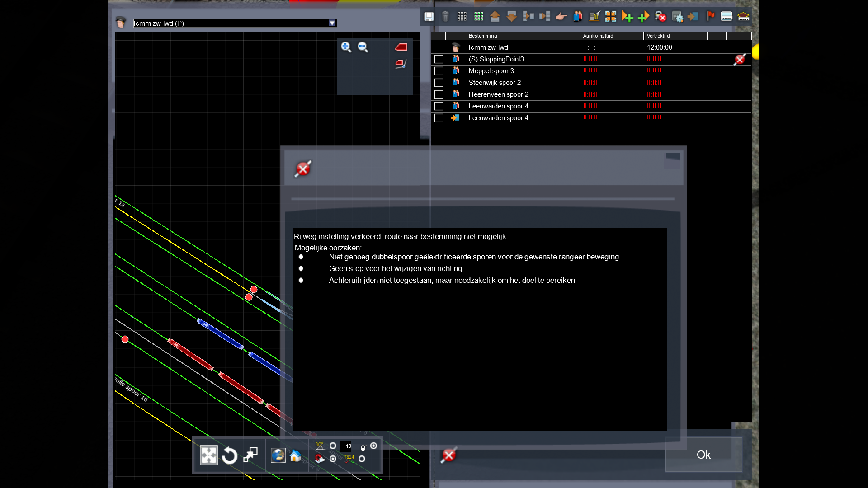The height and width of the screenshot is (488, 868).
Task: Click the orange move-down arrow icon
Action: coord(511,17)
